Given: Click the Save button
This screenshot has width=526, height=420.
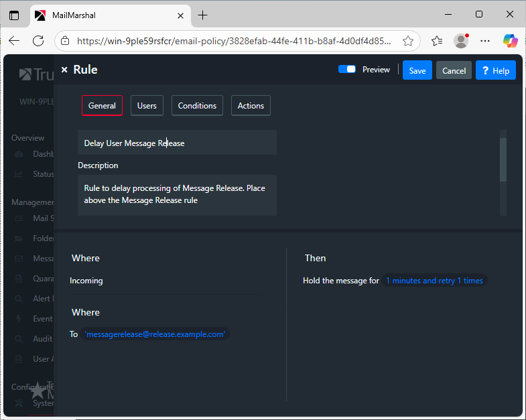Looking at the screenshot, I should [x=417, y=70].
